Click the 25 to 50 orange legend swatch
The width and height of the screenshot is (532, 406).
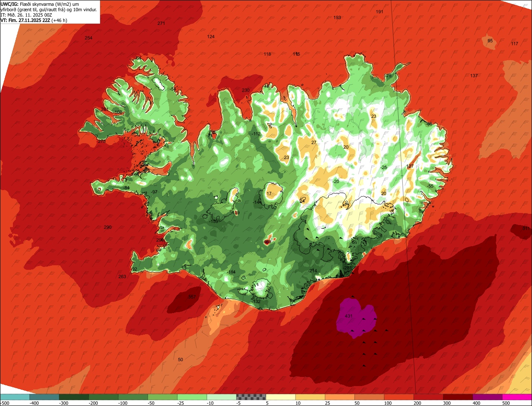coord(340,397)
